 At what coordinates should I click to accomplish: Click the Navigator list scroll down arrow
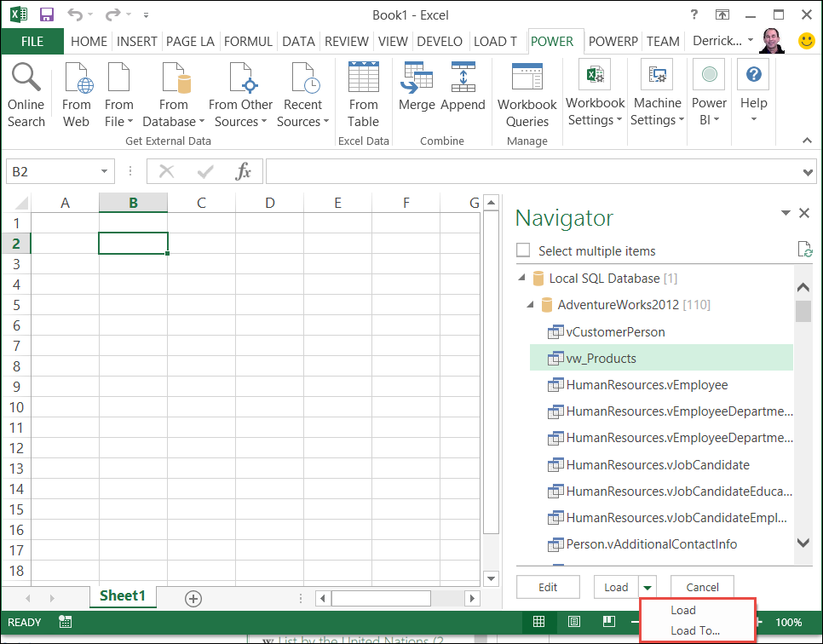click(803, 543)
